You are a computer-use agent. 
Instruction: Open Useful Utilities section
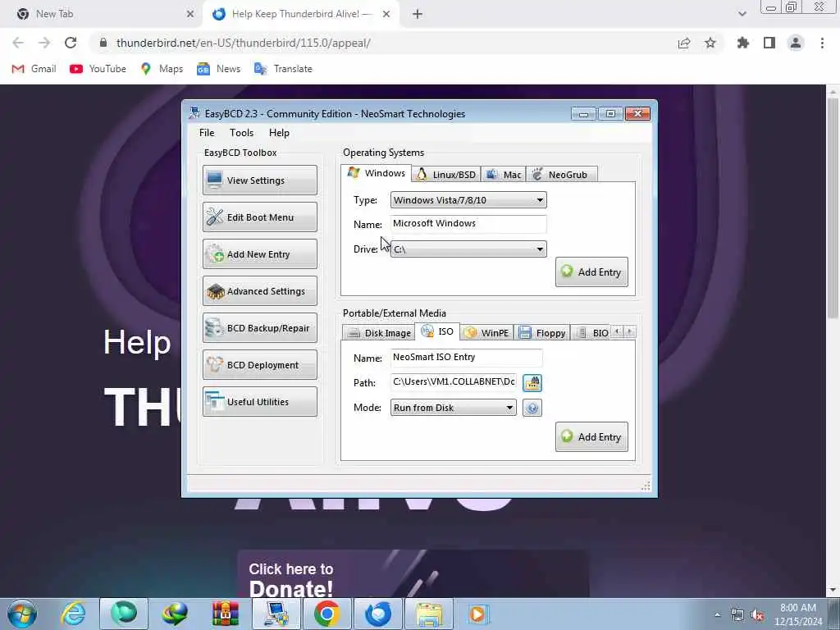pos(260,402)
